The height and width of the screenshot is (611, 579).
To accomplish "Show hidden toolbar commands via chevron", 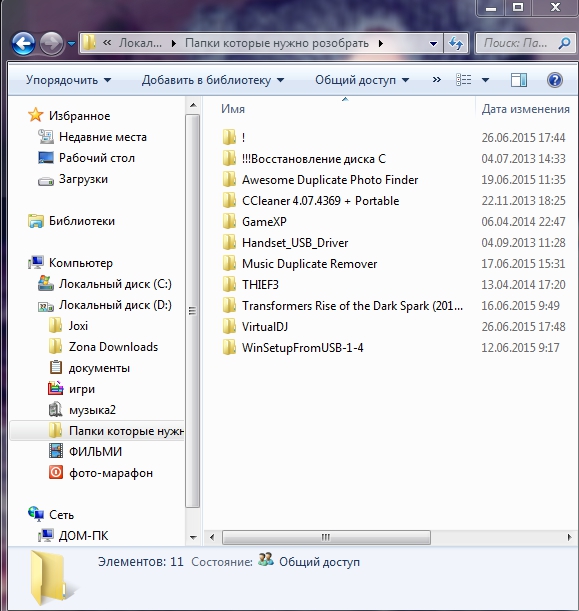I will tap(436, 80).
